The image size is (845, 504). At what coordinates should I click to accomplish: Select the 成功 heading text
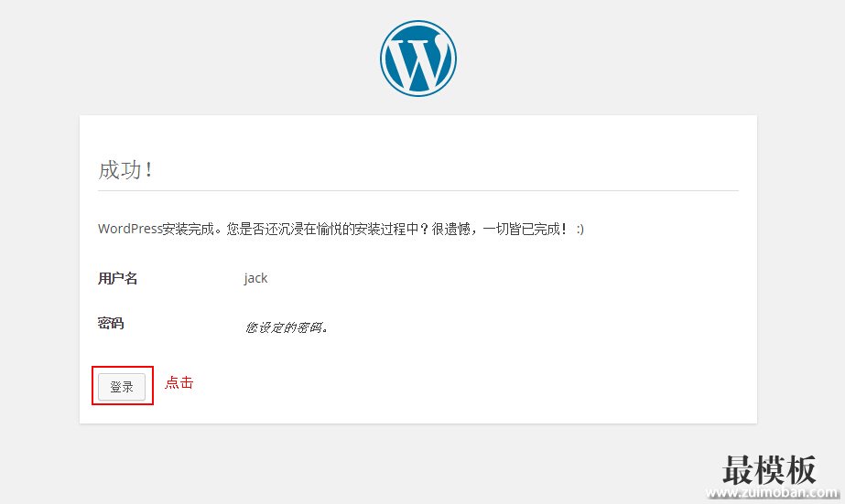(x=120, y=170)
